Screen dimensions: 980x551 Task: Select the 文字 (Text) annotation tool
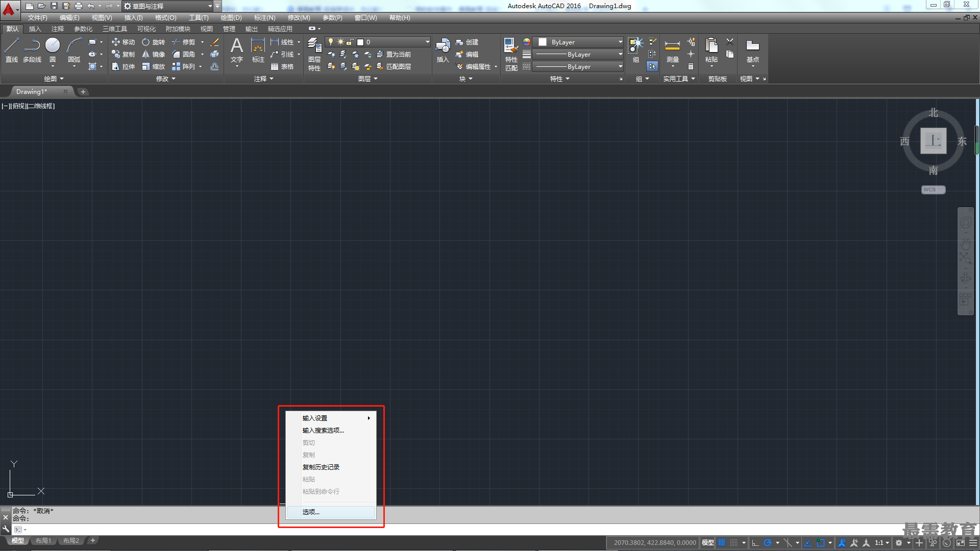coord(237,50)
